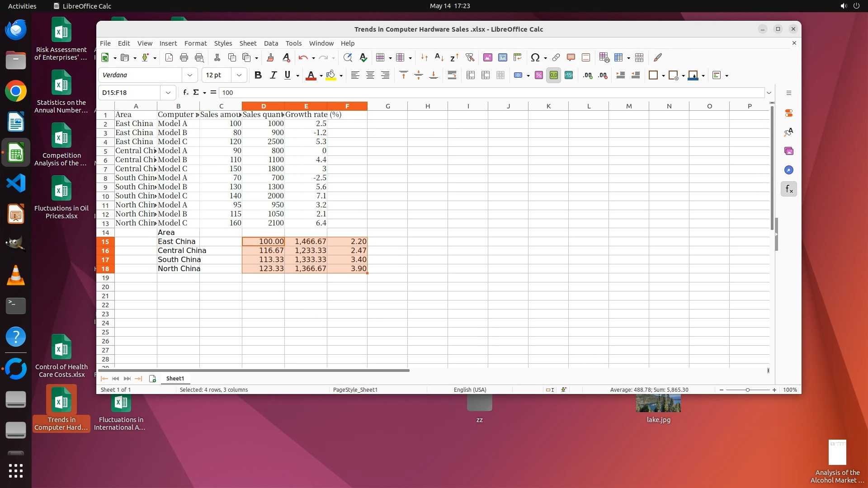This screenshot has height=488, width=868.
Task: Toggle Italic formatting
Action: [273, 75]
